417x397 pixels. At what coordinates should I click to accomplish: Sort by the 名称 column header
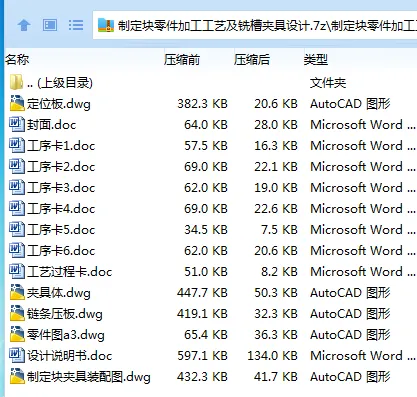point(17,60)
